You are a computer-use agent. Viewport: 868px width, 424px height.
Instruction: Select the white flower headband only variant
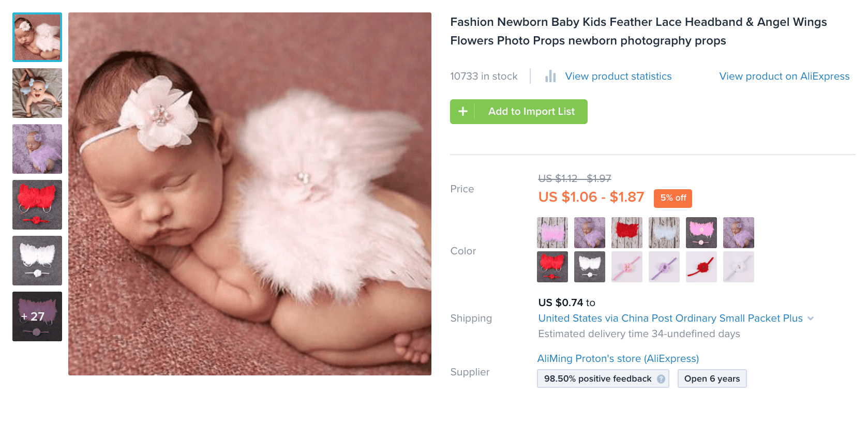click(x=739, y=267)
